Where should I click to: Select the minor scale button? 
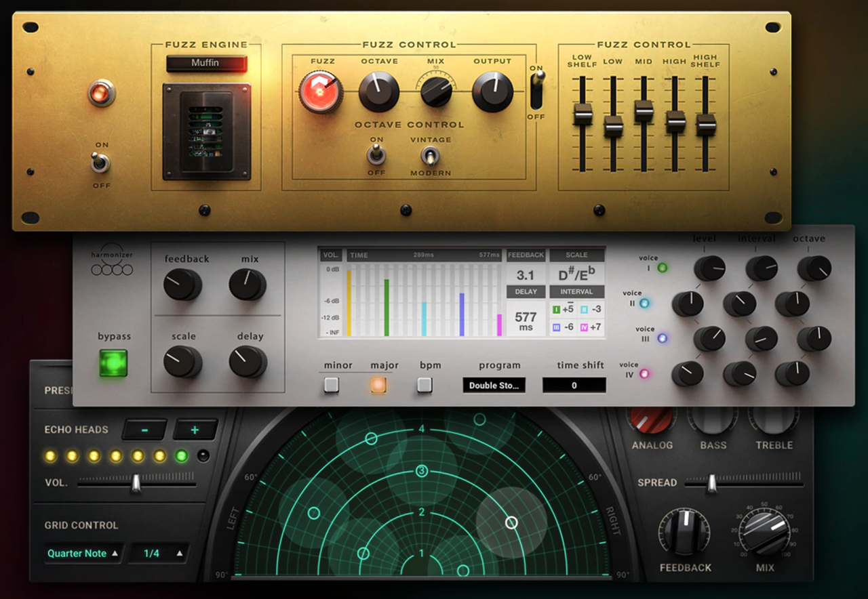tap(331, 385)
